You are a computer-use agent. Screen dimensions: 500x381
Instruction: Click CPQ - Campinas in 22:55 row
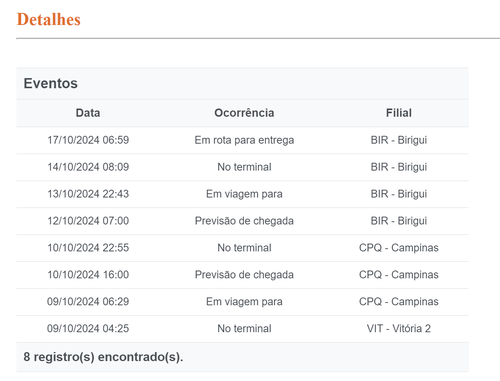point(399,248)
